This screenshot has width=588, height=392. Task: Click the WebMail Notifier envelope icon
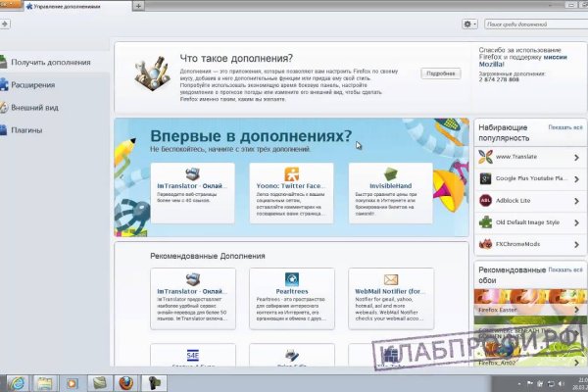[x=390, y=279]
